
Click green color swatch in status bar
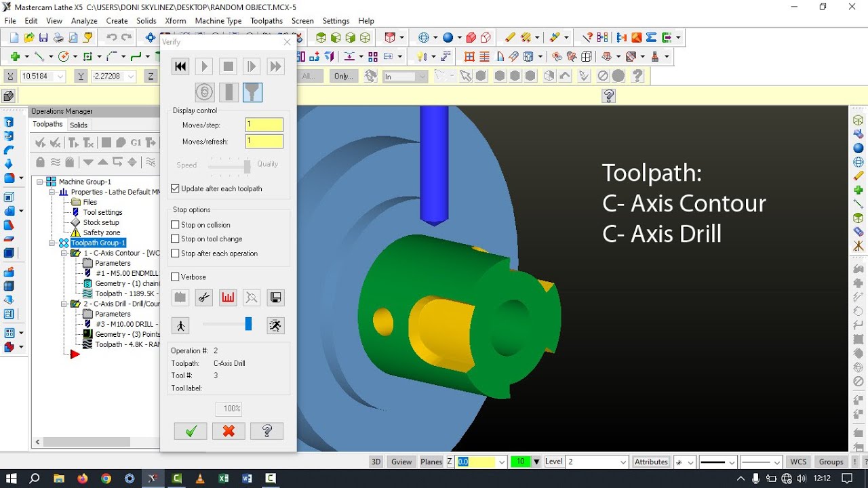(520, 462)
